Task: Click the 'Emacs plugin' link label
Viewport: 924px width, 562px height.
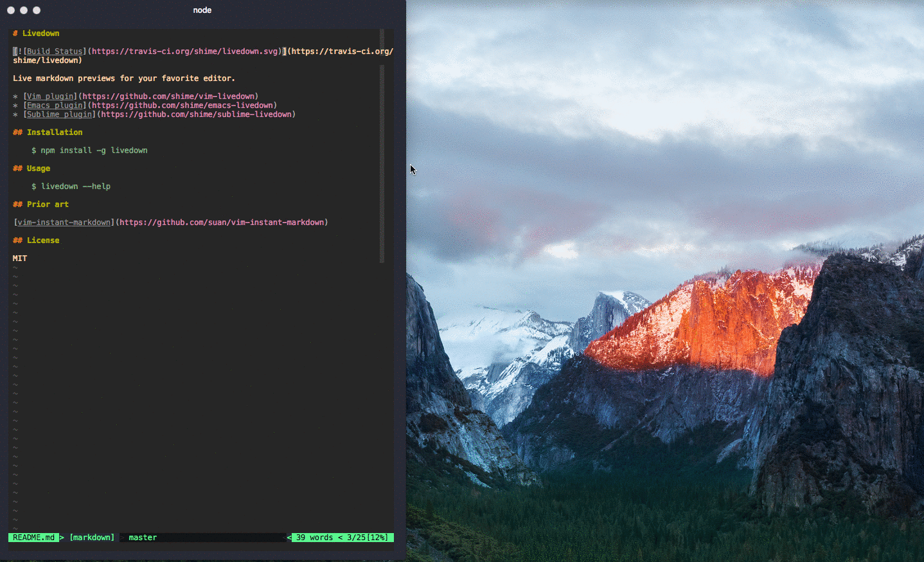Action: click(x=55, y=105)
